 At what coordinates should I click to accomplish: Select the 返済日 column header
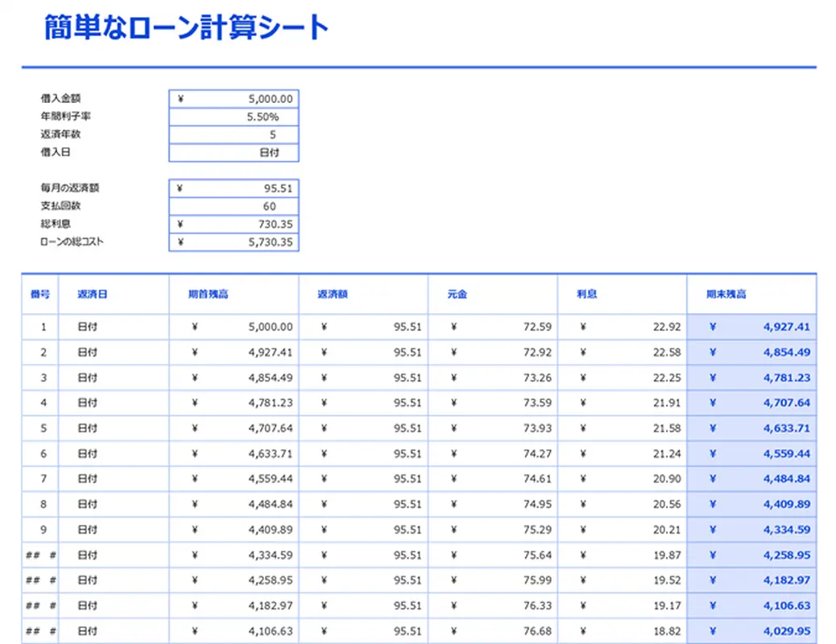tap(92, 294)
